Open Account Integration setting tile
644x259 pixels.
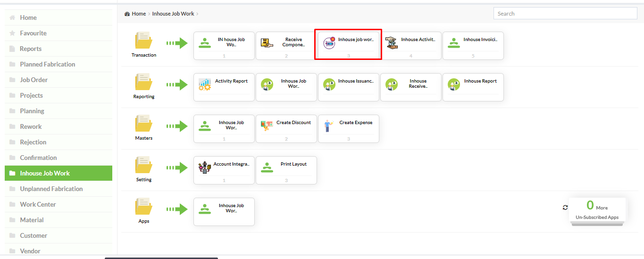tap(224, 170)
